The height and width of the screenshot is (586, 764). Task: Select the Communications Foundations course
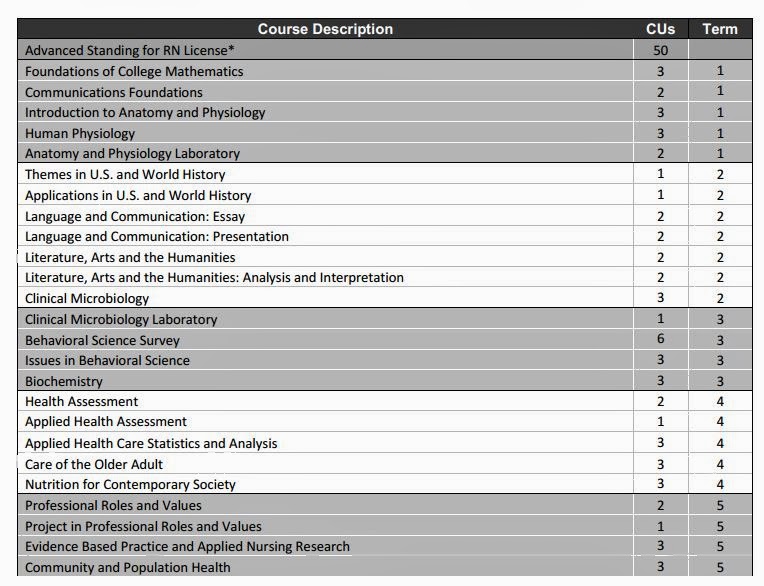point(113,92)
